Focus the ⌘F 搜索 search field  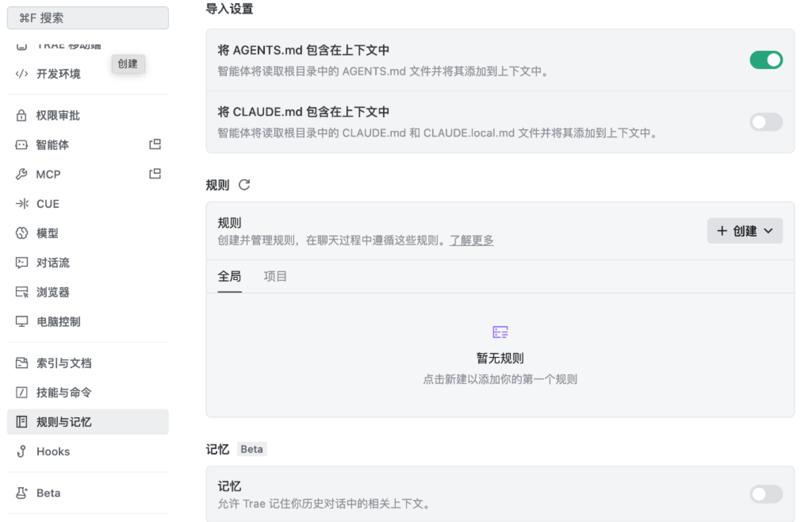click(x=88, y=18)
